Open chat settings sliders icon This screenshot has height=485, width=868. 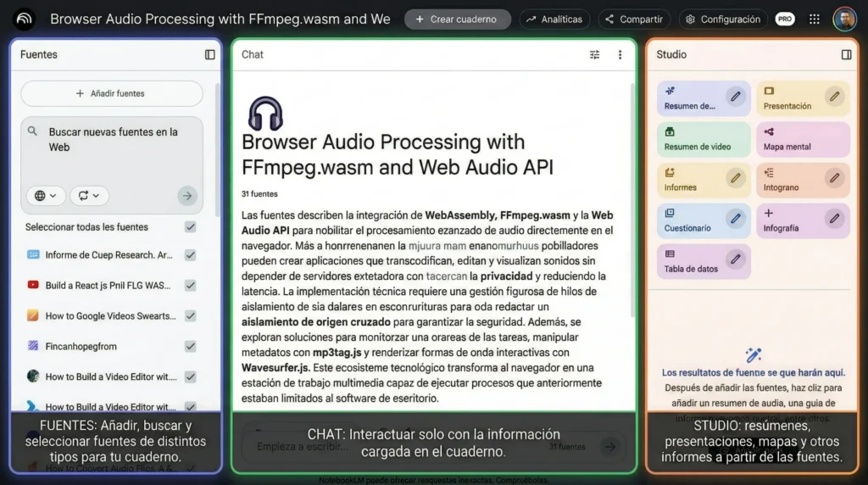coord(594,54)
